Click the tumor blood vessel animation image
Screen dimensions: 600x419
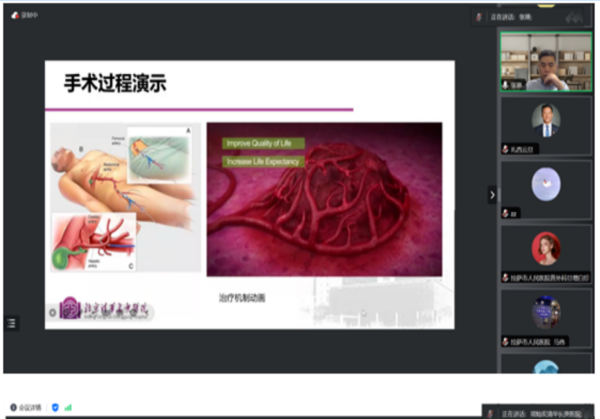[324, 210]
